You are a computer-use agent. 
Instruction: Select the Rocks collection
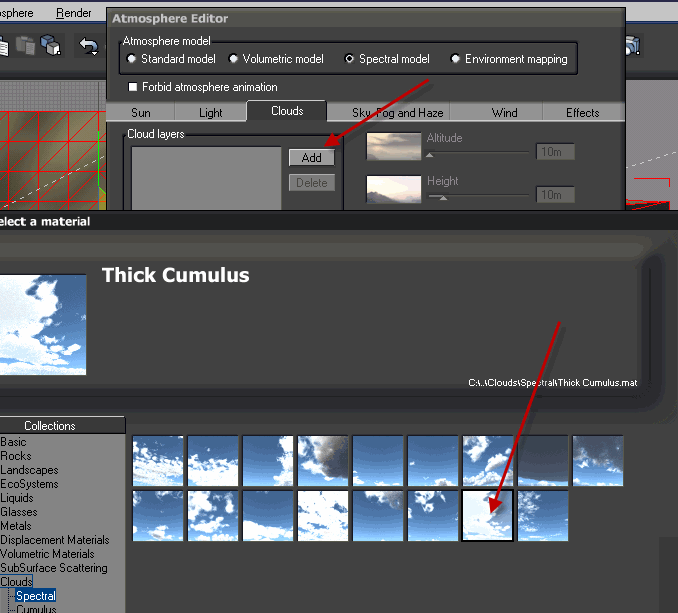[x=16, y=456]
